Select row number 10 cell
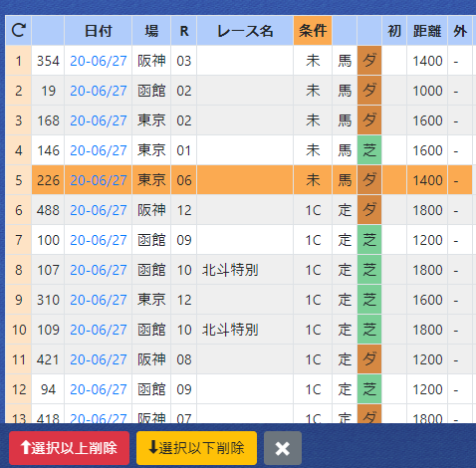Viewport: 476px width, 468px height. coord(18,330)
